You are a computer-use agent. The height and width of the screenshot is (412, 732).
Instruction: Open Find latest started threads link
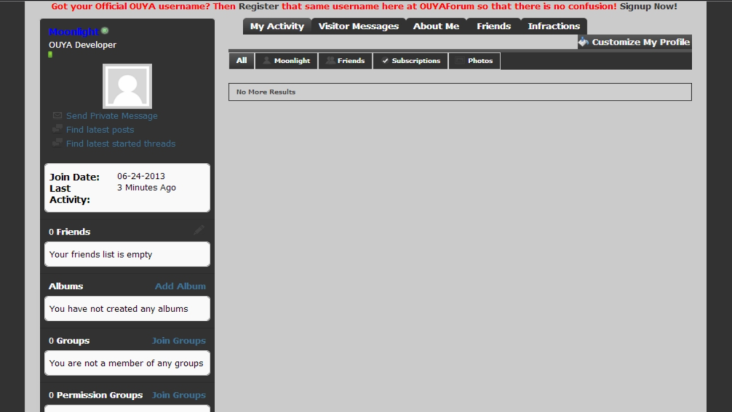click(120, 144)
